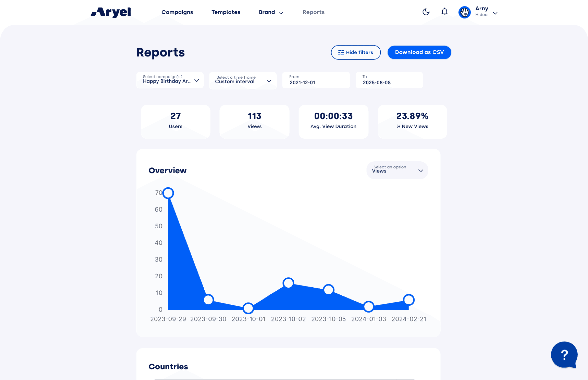Open the Brand dropdown menu
Image resolution: width=588 pixels, height=380 pixels.
click(271, 12)
